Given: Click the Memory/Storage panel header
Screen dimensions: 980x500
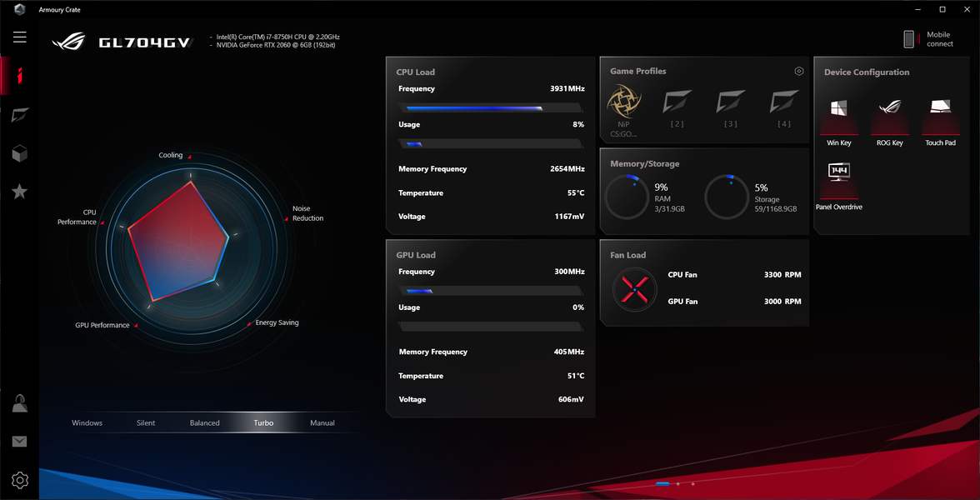Looking at the screenshot, I should point(644,163).
